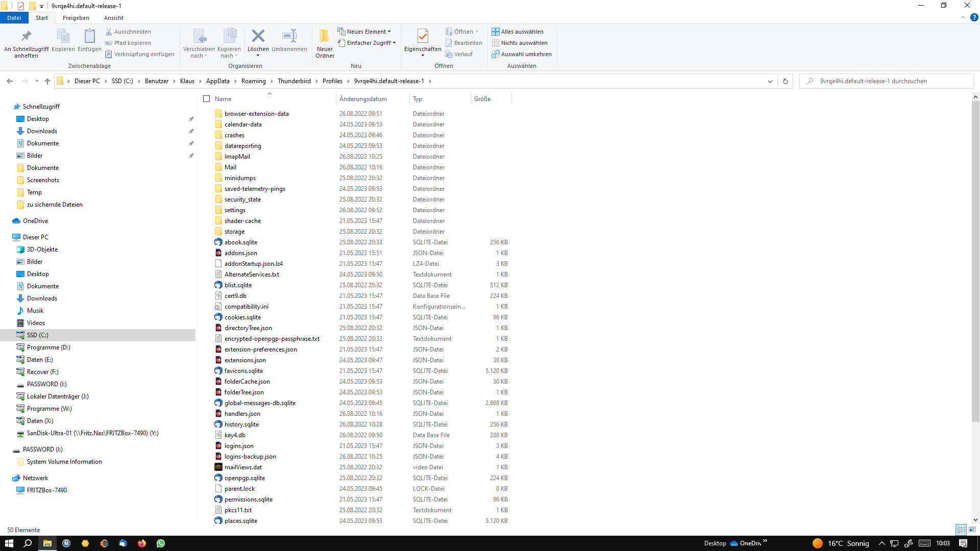Toggle the select-all checkbox in Name header
Screen dimensions: 980x551
(207, 99)
